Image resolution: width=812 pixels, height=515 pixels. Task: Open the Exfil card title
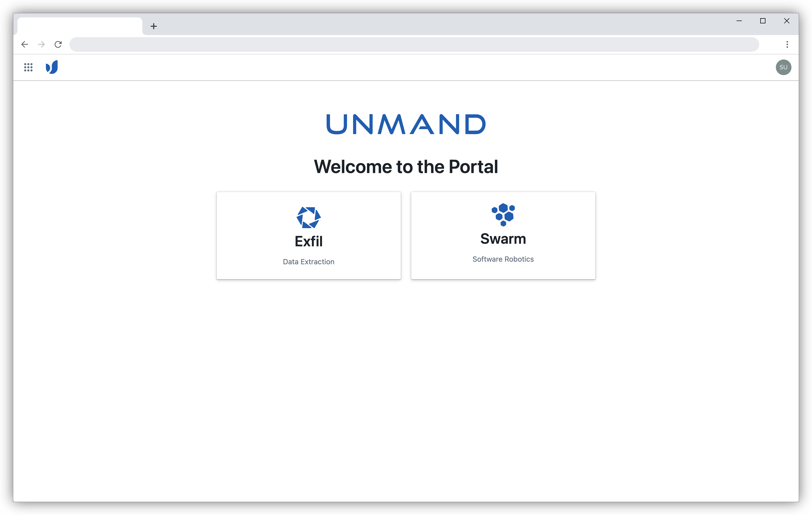click(x=308, y=241)
